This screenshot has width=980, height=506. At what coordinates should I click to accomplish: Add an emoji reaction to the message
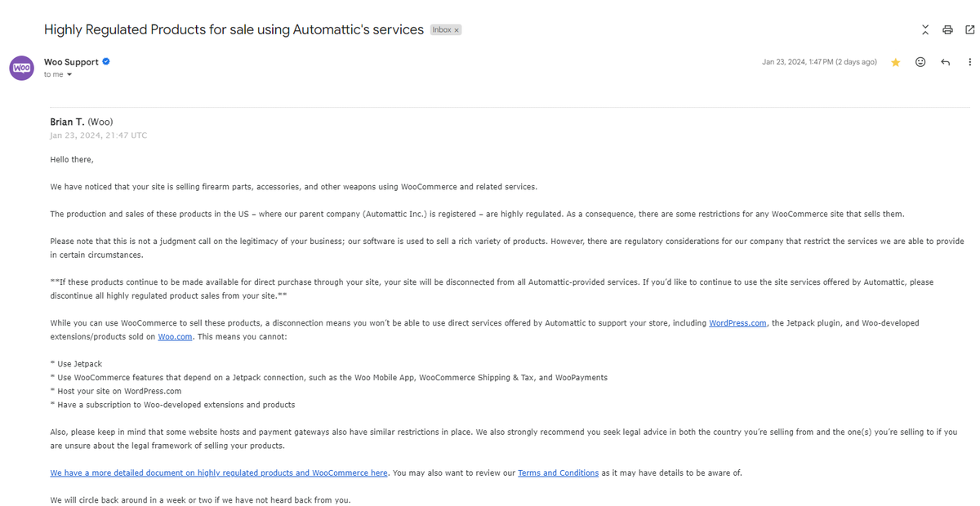tap(920, 62)
